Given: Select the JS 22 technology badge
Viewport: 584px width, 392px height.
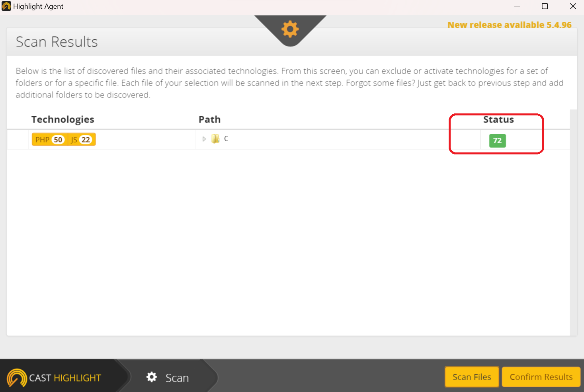Looking at the screenshot, I should pos(81,140).
